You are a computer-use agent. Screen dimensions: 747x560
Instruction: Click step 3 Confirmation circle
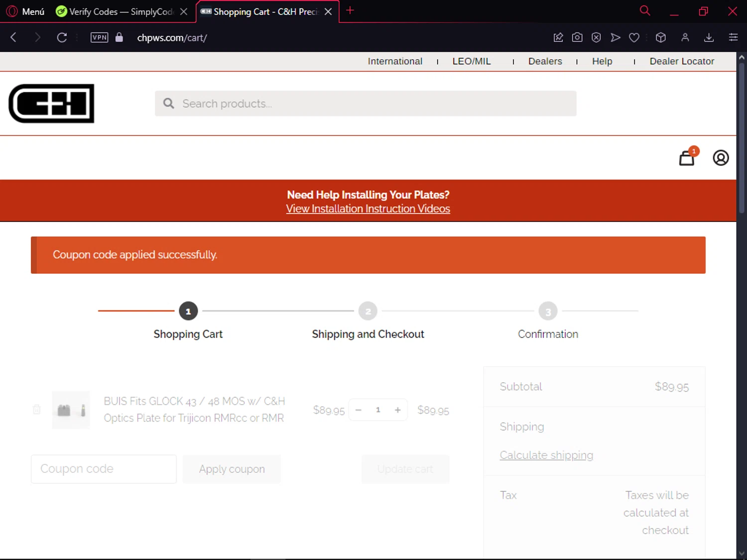point(548,311)
